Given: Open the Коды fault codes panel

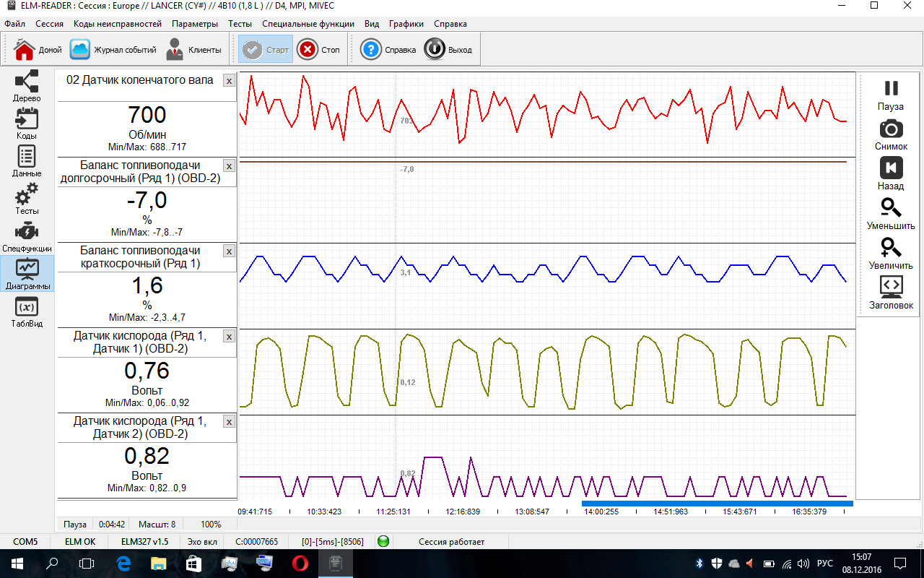Looking at the screenshot, I should click(27, 121).
